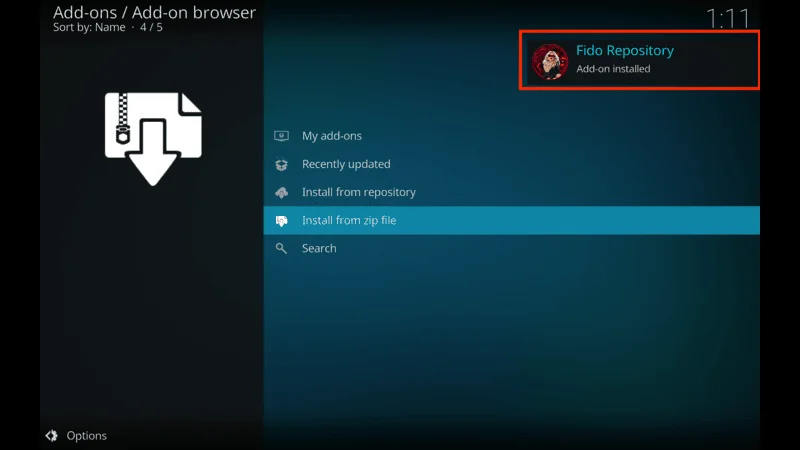Click the Install from zip file icon
The image size is (800, 450).
281,220
